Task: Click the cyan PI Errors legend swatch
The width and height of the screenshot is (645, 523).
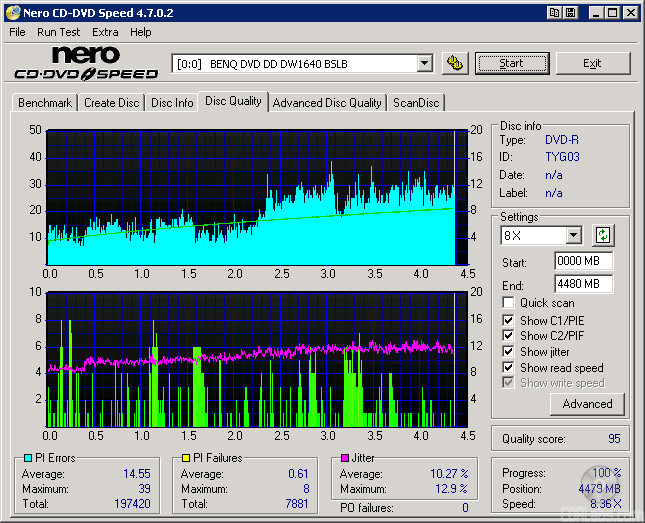Action: (x=27, y=458)
